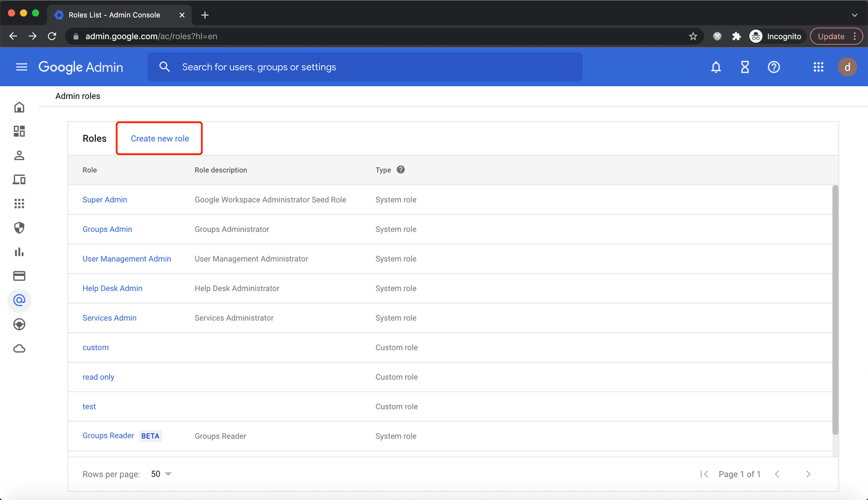
Task: Expand the tab search chevron
Action: pos(854,15)
